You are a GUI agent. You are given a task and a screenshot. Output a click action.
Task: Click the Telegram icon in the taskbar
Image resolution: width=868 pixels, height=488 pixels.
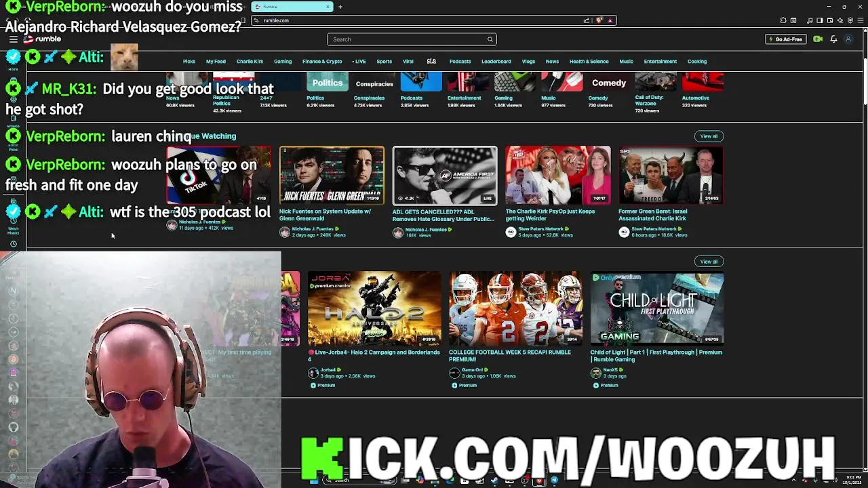click(x=554, y=481)
